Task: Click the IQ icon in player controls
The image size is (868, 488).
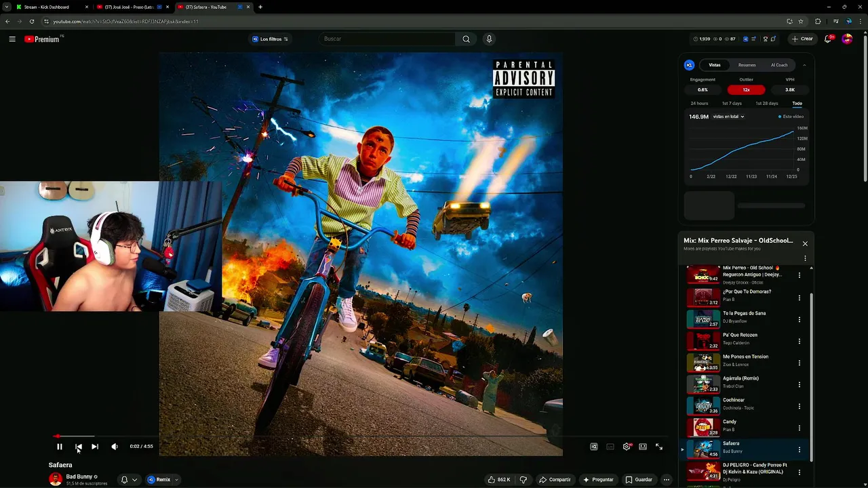Action: click(x=594, y=447)
